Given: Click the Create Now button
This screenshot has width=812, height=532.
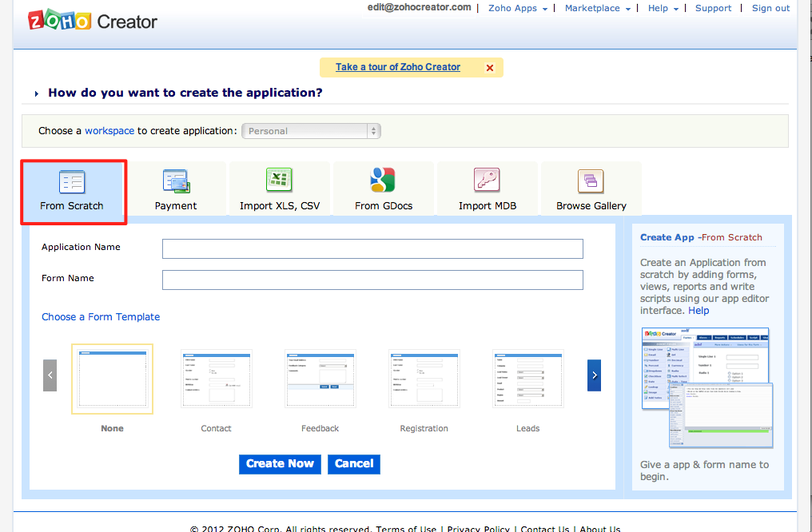Looking at the screenshot, I should 280,464.
